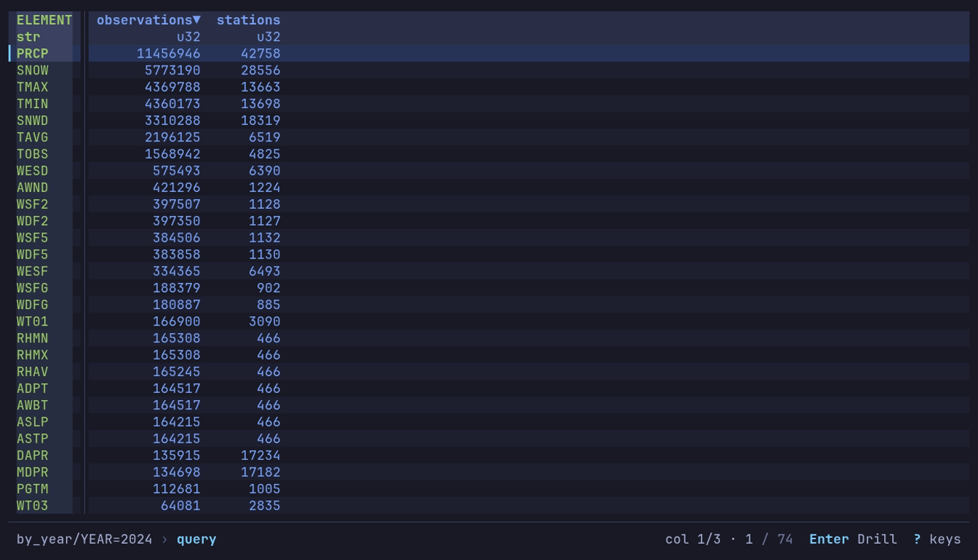Screen dimensions: 978x560
Task: Select the TAVG element cell
Action: 33,137
